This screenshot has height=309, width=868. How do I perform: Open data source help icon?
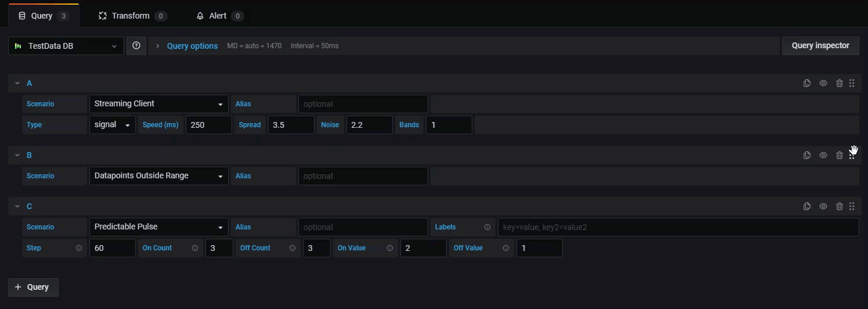coord(136,46)
